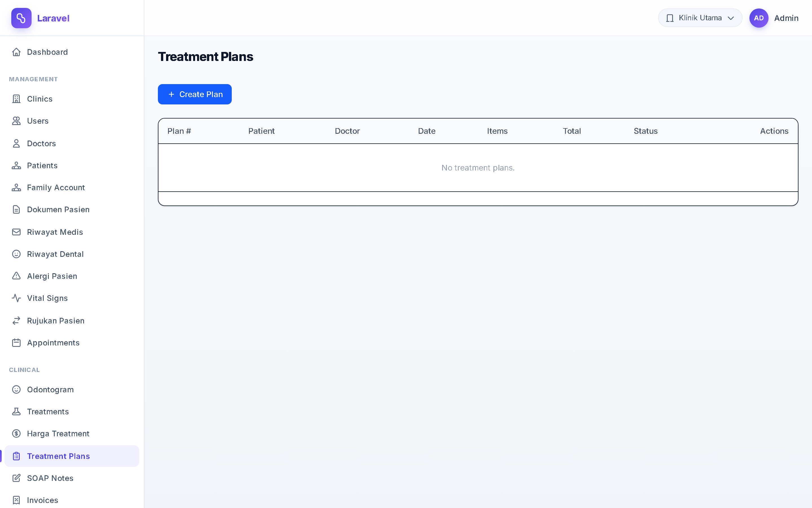Open Harga Treatment pricing page
Image resolution: width=812 pixels, height=508 pixels.
pyautogui.click(x=72, y=434)
